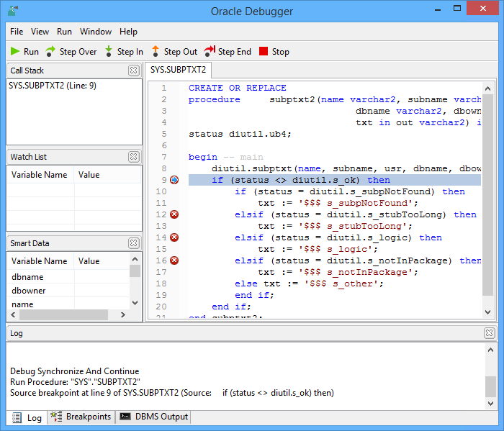This screenshot has height=431, width=504.
Task: Click the Log panel scroll up arrow
Action: [x=490, y=350]
